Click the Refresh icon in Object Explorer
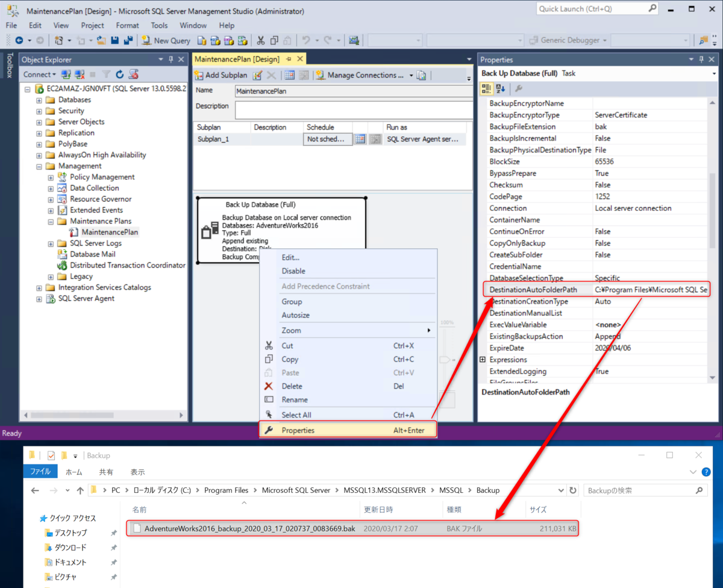Image resolution: width=723 pixels, height=588 pixels. (x=119, y=74)
